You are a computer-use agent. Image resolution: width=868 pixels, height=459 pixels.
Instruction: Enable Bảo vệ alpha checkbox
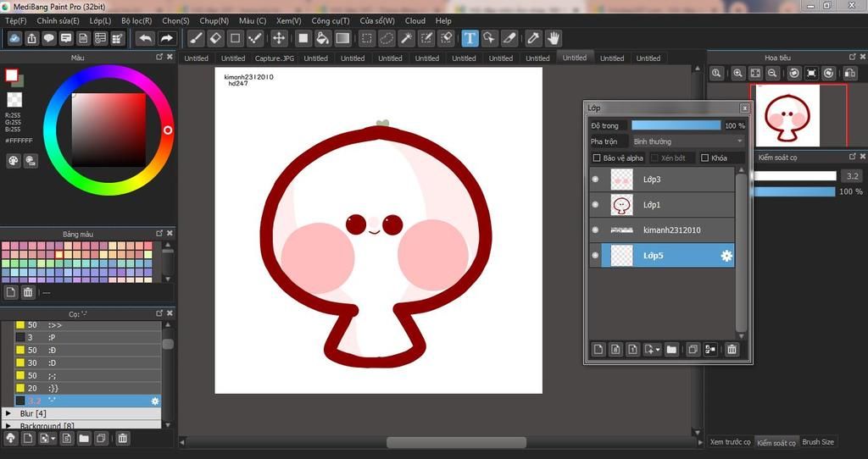pyautogui.click(x=597, y=158)
